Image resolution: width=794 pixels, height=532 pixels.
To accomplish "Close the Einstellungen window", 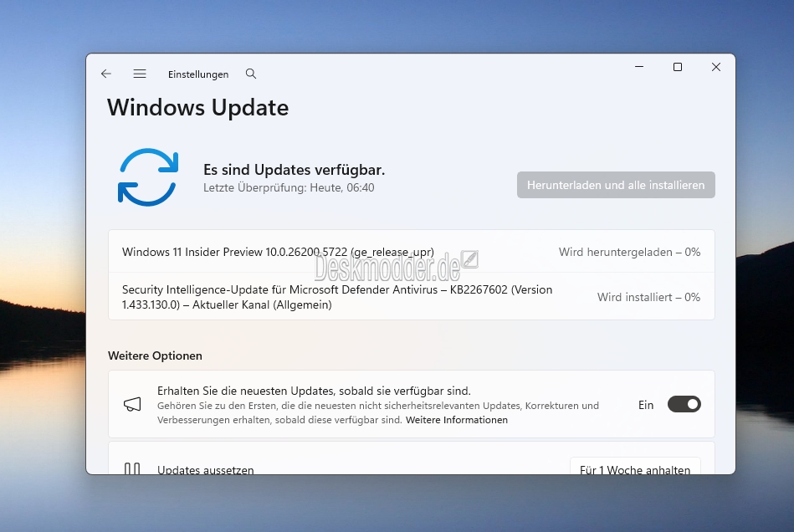I will click(x=716, y=67).
